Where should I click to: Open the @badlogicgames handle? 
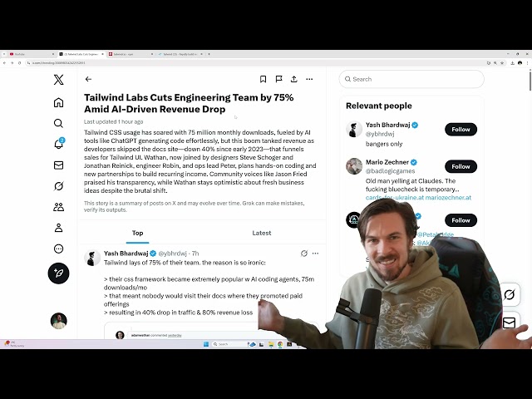[390, 171]
